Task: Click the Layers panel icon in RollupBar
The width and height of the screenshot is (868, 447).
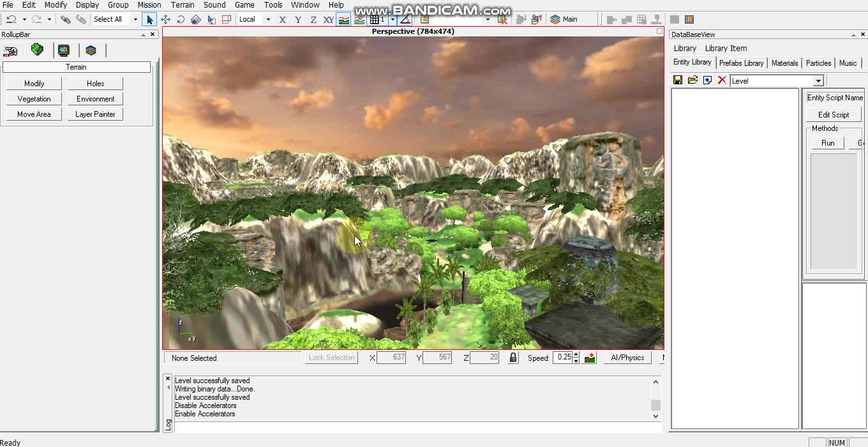Action: 91,50
